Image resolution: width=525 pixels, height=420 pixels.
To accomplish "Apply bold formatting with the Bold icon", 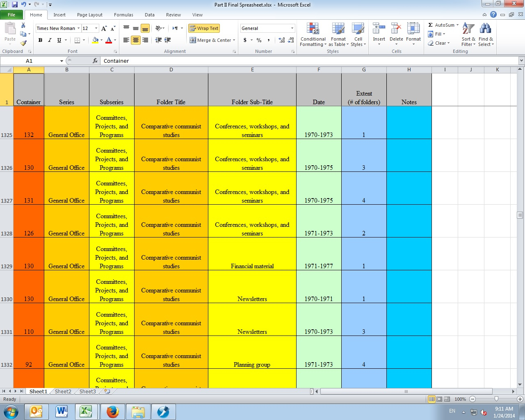I will coord(40,40).
